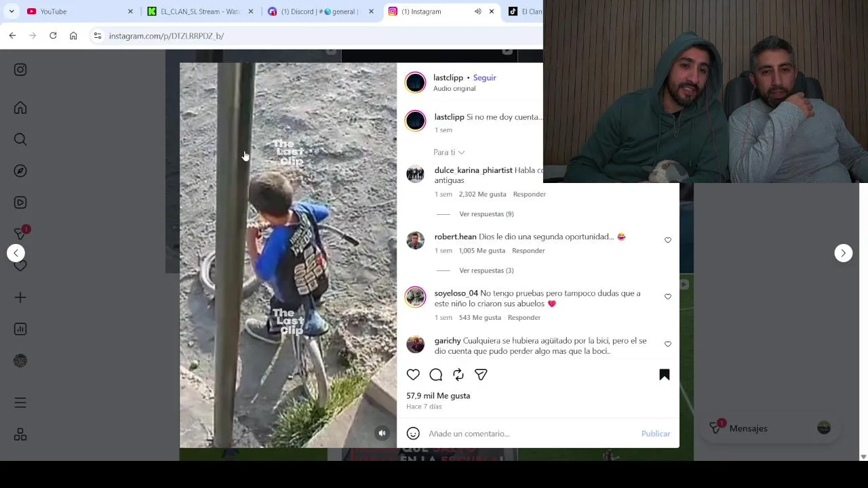The image size is (868, 488).
Task: Expand 'Ver respuestas (9)' replies
Action: click(x=486, y=214)
